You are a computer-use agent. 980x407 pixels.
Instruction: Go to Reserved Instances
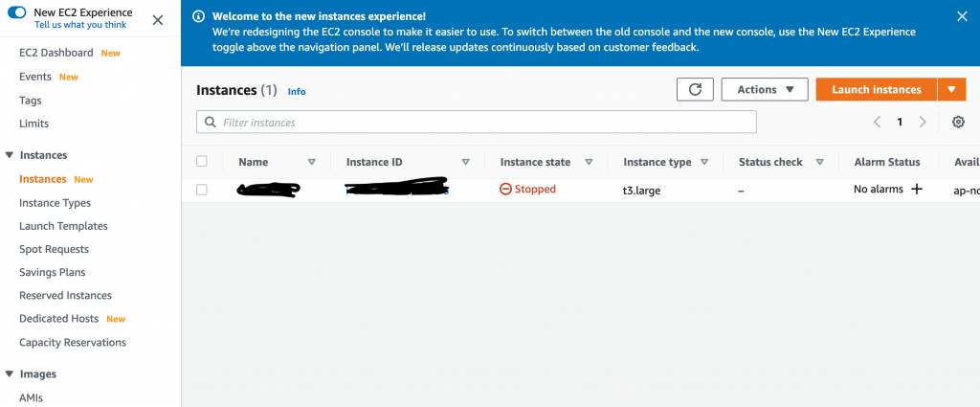pyautogui.click(x=66, y=296)
